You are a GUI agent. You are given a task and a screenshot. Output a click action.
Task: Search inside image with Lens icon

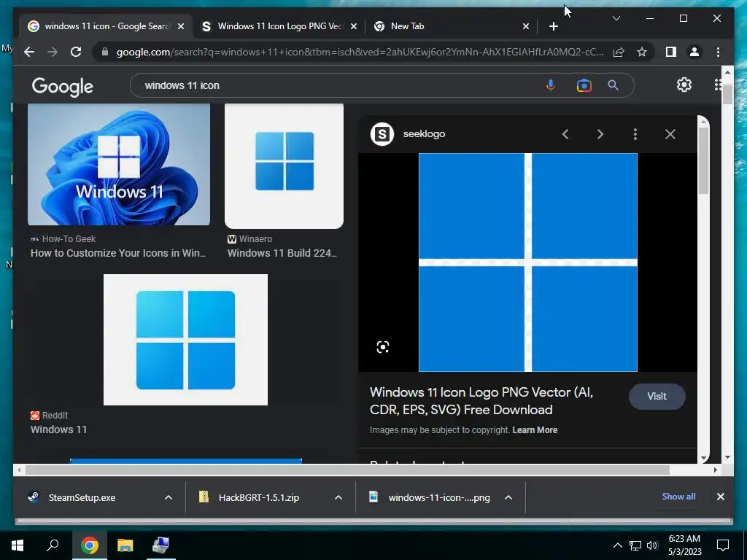(383, 347)
